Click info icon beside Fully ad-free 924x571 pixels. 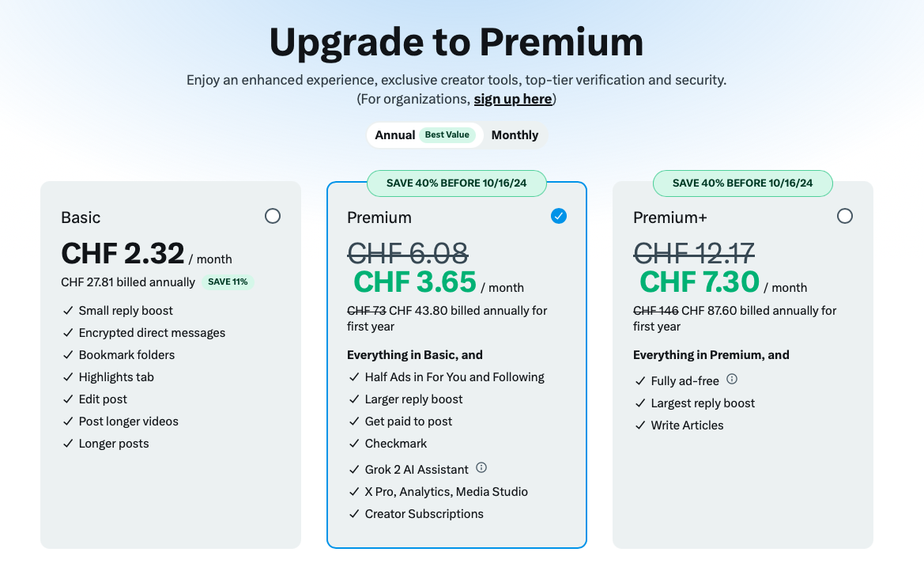coord(732,379)
